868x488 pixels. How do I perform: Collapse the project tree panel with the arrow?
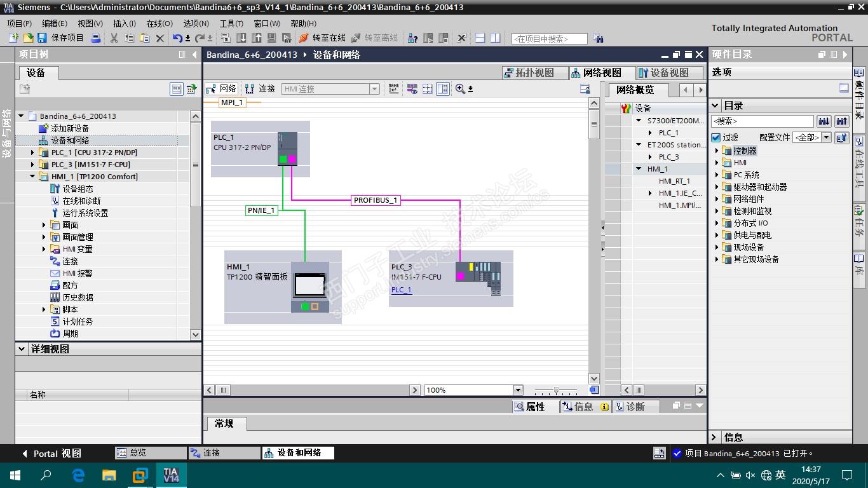[194, 55]
